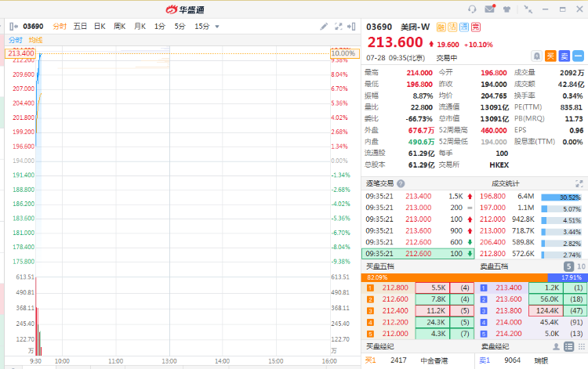Click the price alert bell icon
Viewport: 588px width, 369px height.
[536, 56]
